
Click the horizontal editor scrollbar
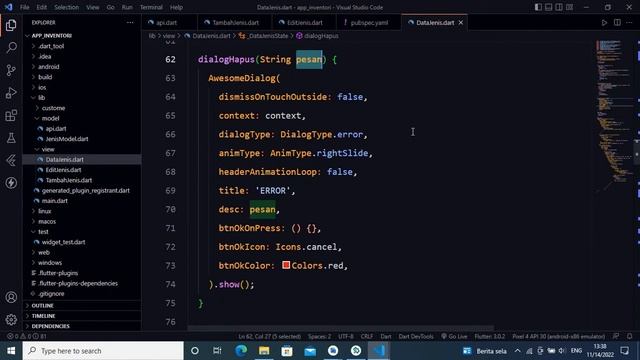coord(341,328)
